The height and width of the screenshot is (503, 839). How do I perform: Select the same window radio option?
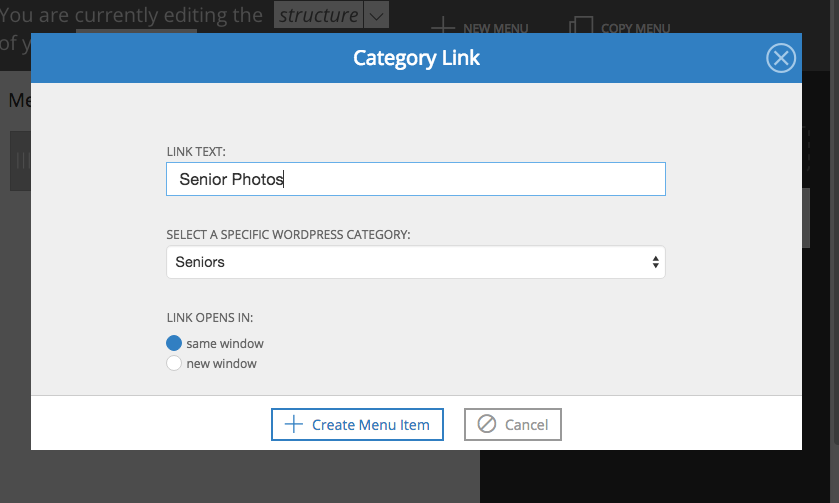174,343
